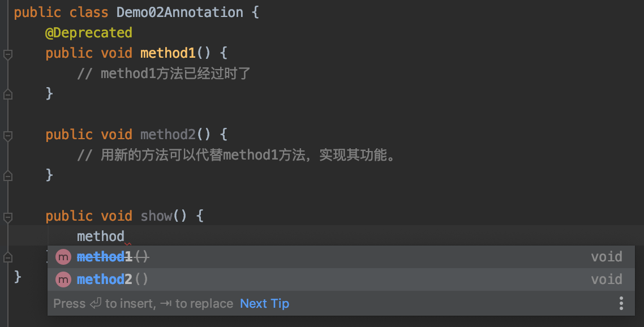Image resolution: width=644 pixels, height=327 pixels.
Task: Click the method1 icon in completion popup
Action: click(63, 257)
